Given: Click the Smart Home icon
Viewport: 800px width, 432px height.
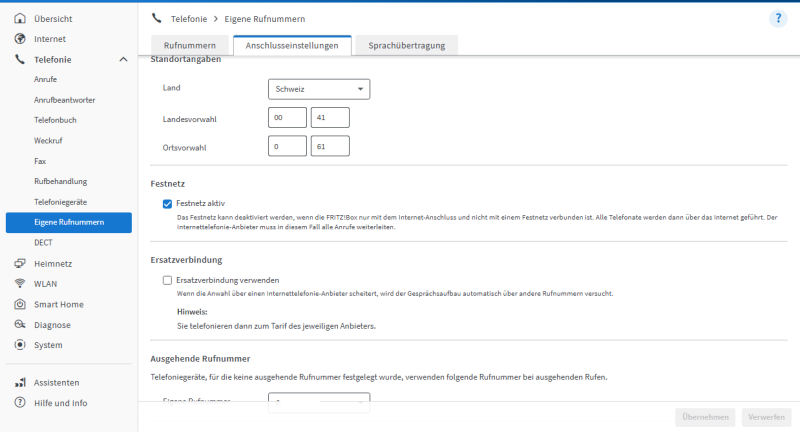Looking at the screenshot, I should pyautogui.click(x=20, y=304).
